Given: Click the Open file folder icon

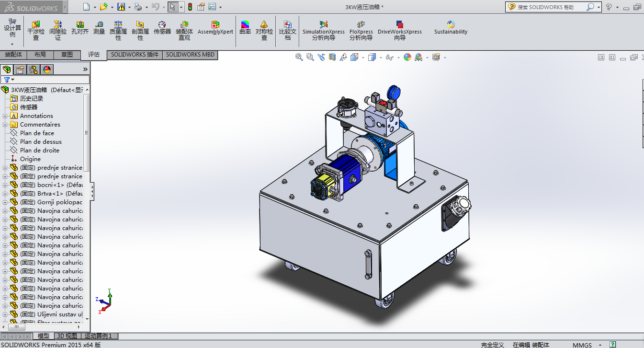Looking at the screenshot, I should (x=103, y=7).
